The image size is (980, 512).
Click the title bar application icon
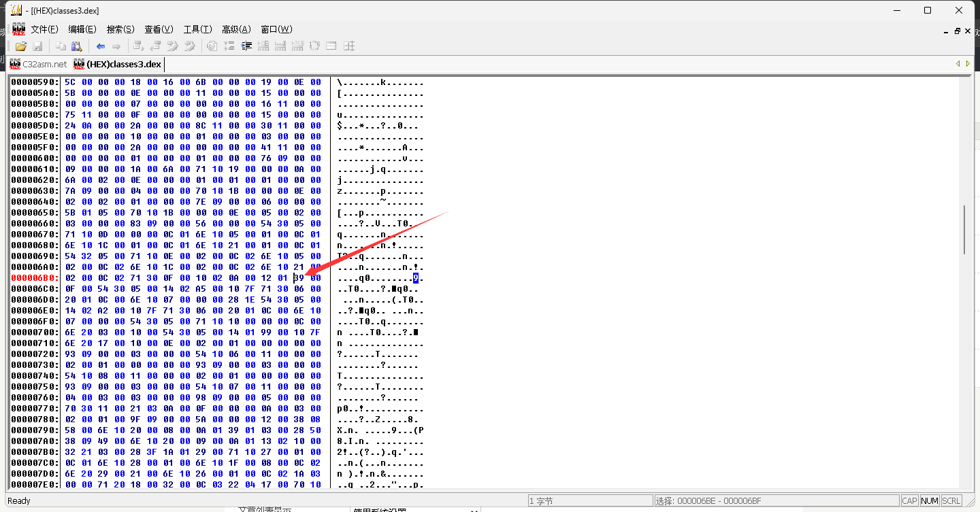(x=17, y=10)
